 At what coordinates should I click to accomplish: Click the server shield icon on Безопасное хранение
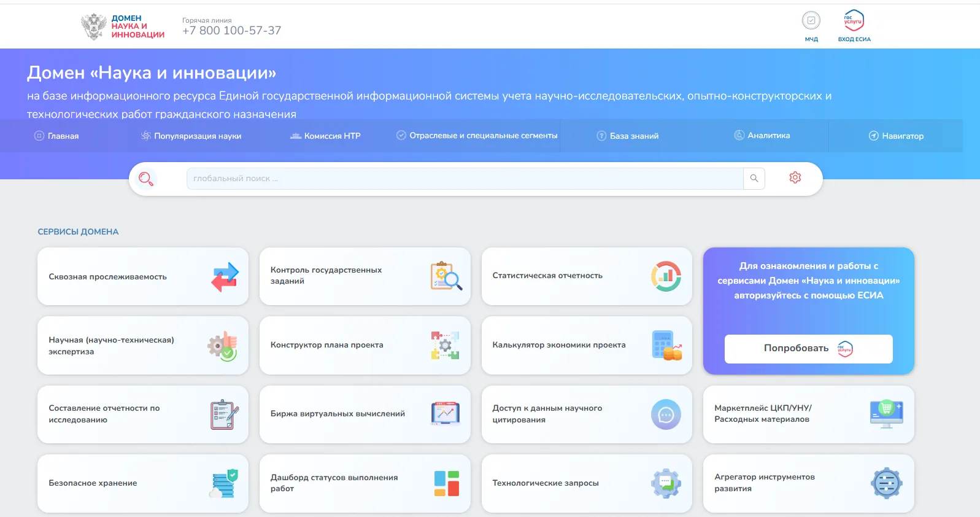[224, 483]
